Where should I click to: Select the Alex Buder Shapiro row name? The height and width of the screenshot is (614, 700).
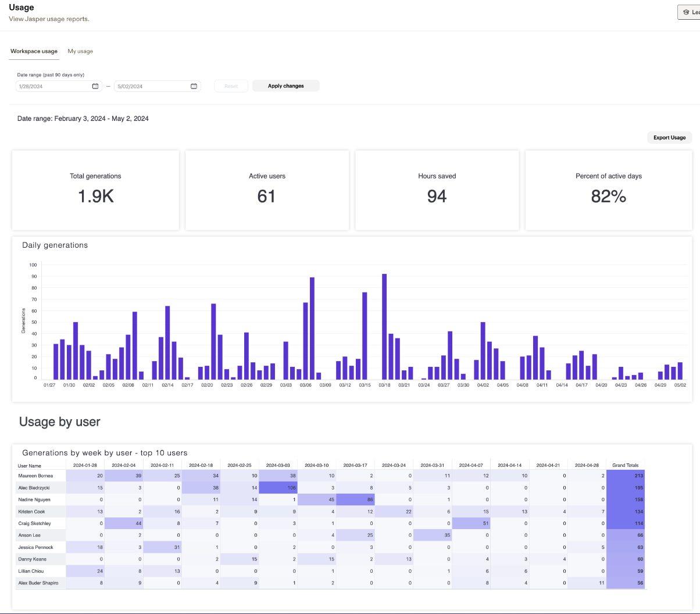coord(38,583)
